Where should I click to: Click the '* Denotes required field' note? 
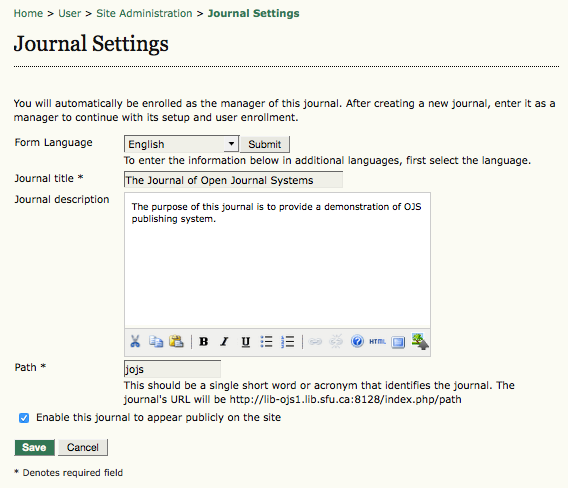68,473
